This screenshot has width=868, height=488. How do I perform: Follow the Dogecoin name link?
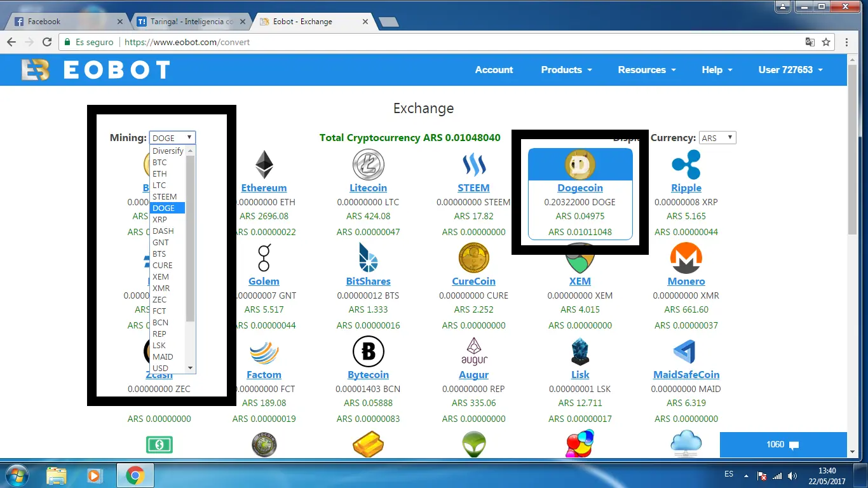[580, 188]
